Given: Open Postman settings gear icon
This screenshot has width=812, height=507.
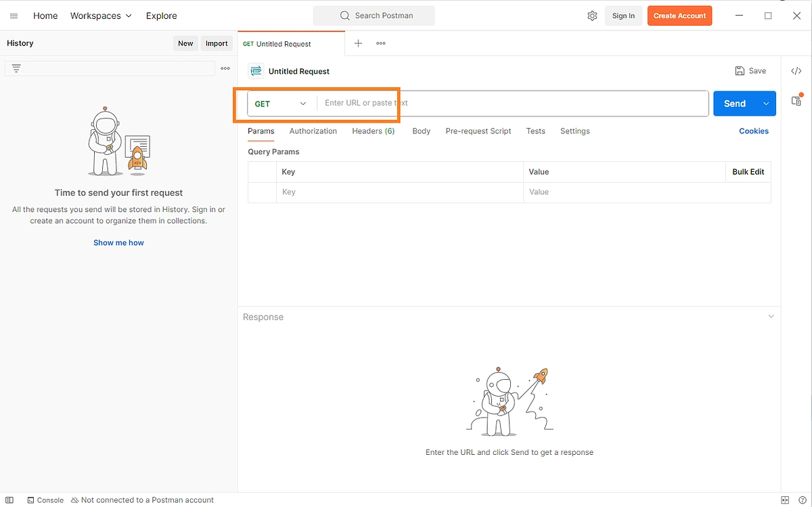Looking at the screenshot, I should (592, 16).
